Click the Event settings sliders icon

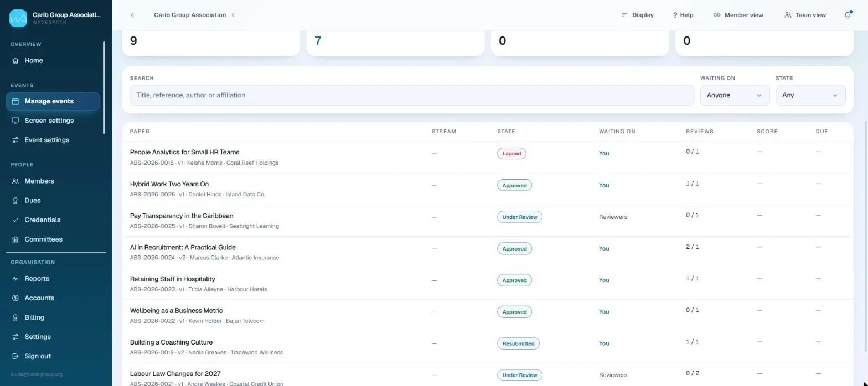pyautogui.click(x=15, y=140)
